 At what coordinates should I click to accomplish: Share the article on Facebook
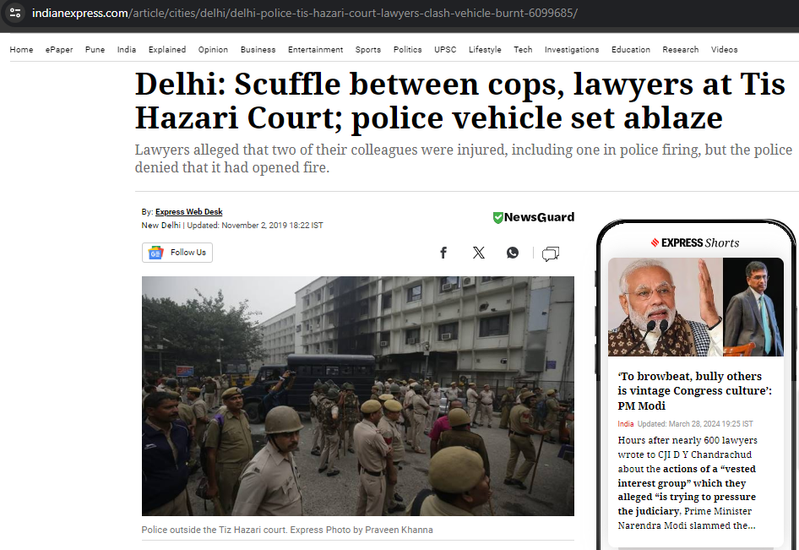pos(443,253)
